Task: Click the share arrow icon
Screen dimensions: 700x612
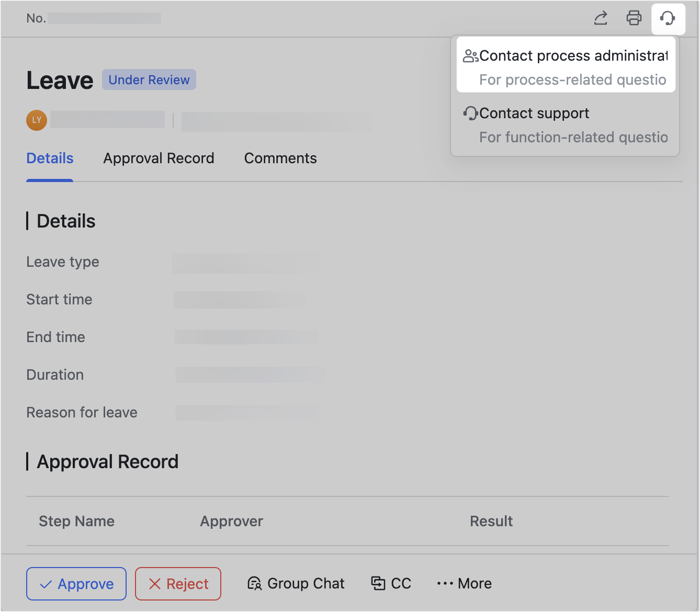Action: [601, 18]
